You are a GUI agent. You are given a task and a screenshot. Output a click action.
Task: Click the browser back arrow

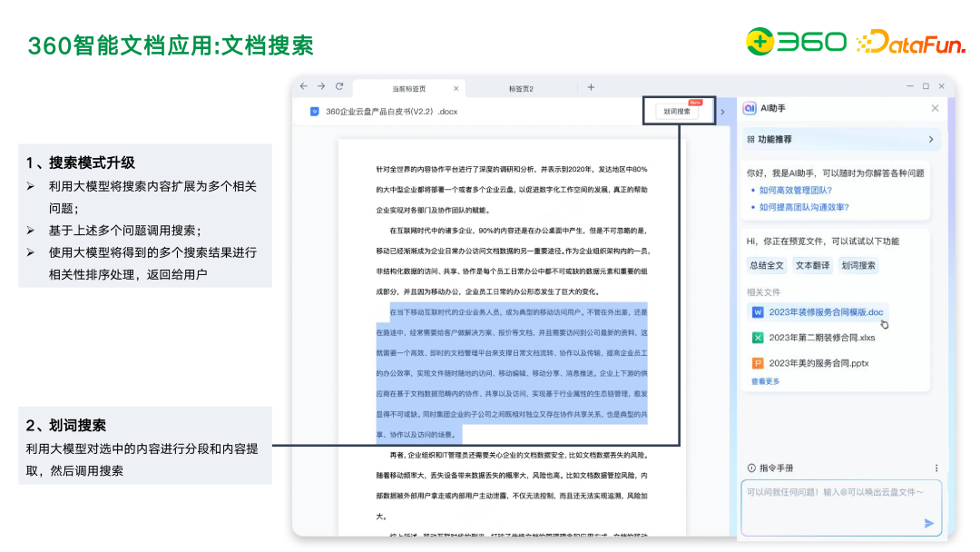coord(304,86)
